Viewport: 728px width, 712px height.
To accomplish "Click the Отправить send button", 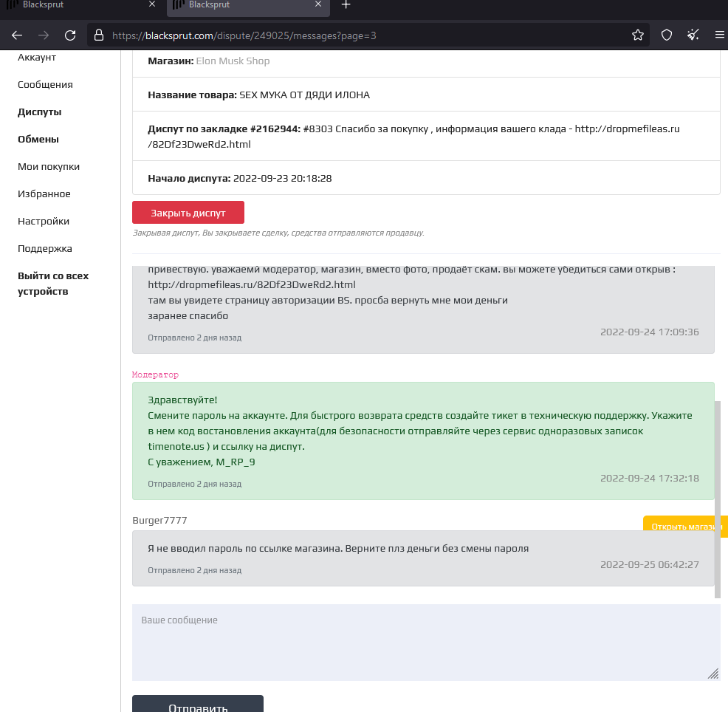I will 198,704.
